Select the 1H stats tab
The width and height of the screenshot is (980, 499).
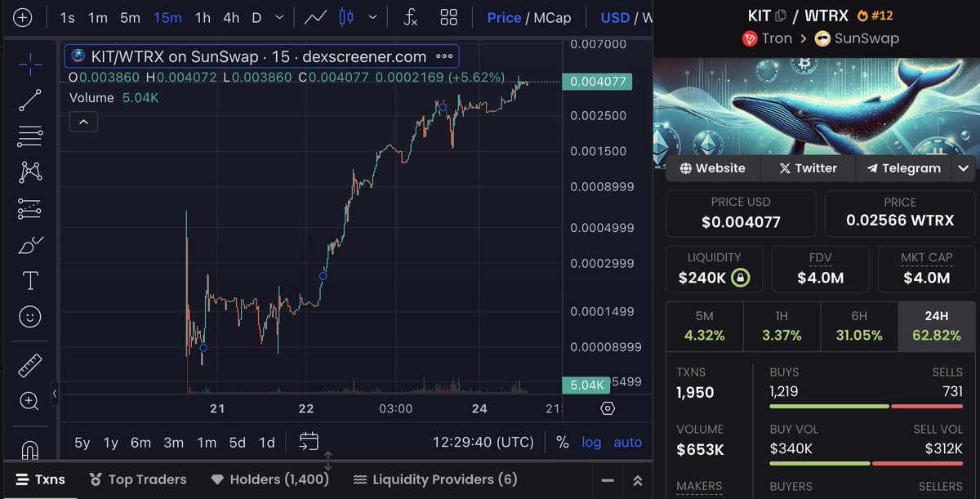click(782, 327)
